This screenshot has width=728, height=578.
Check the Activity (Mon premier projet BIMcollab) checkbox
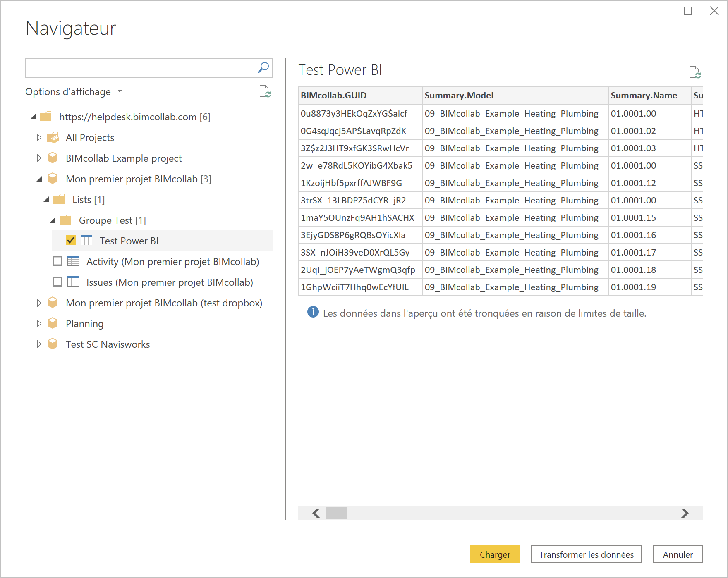point(57,261)
